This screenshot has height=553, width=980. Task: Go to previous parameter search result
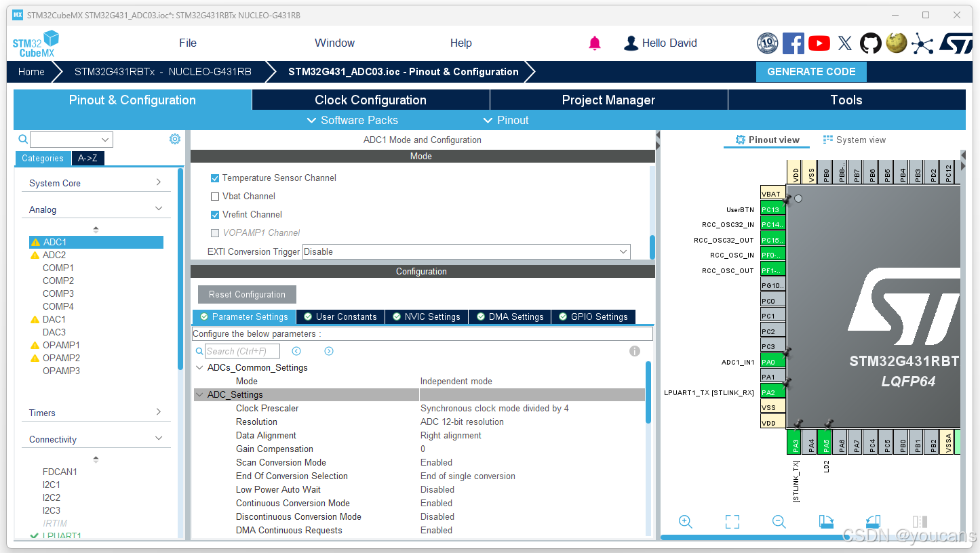[296, 351]
